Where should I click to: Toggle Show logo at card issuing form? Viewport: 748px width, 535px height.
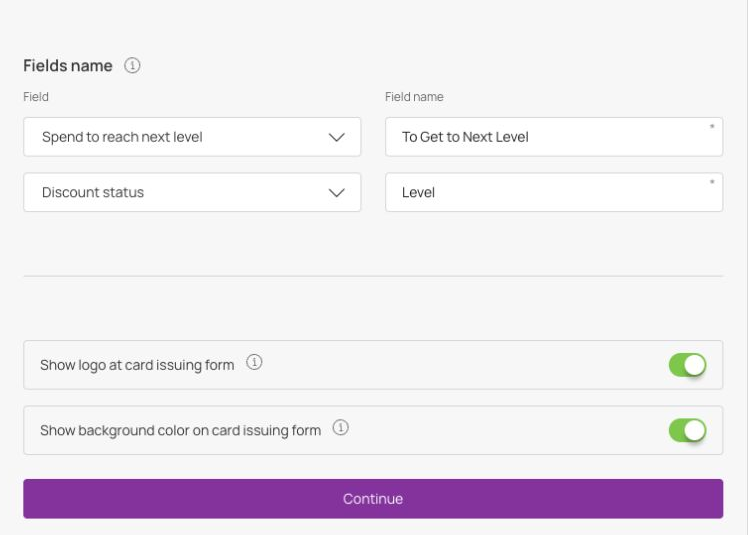coord(687,365)
